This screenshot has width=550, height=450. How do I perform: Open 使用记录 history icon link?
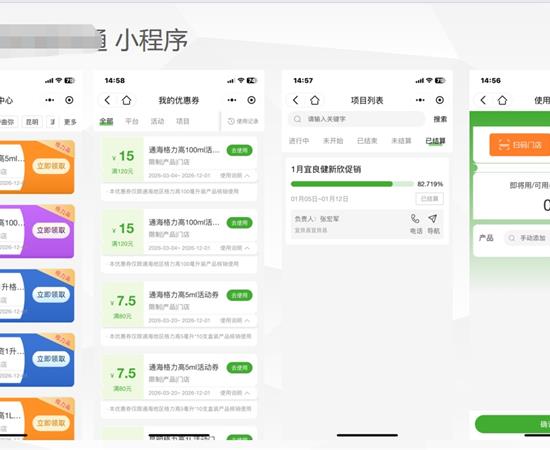point(243,121)
